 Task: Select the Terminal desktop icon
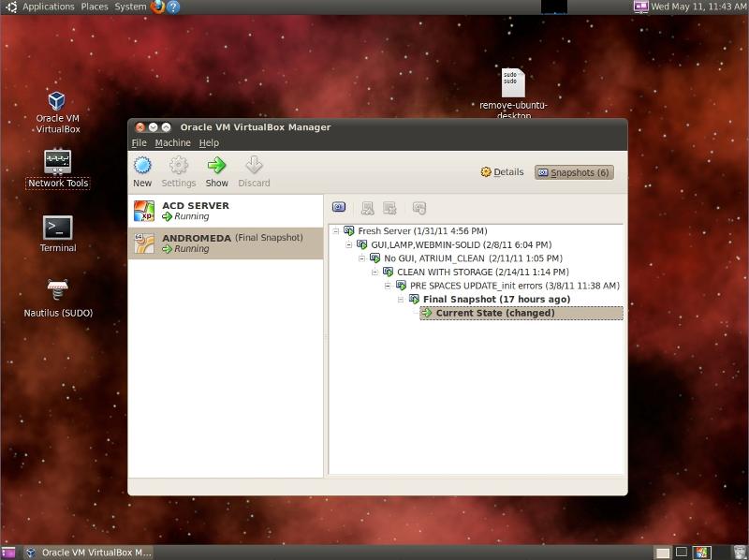point(58,234)
